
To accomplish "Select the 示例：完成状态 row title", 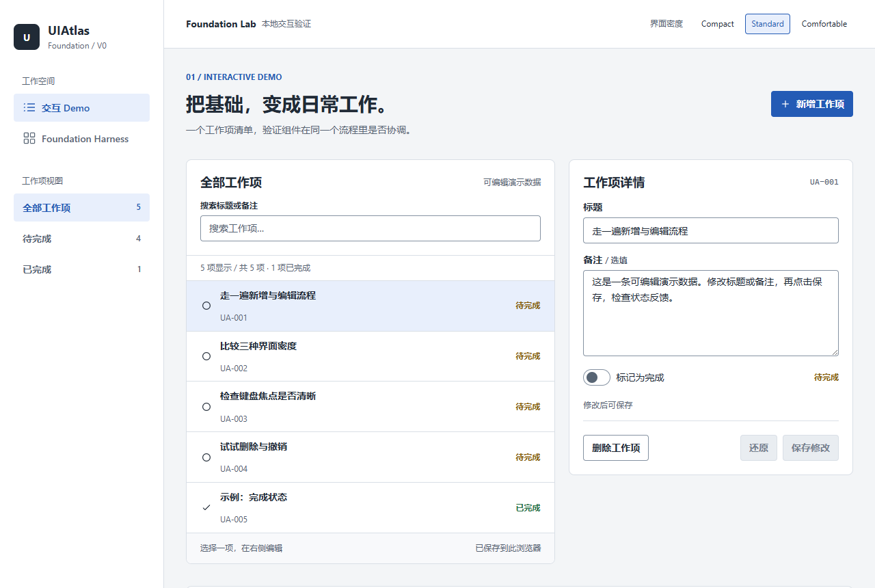I will click(254, 497).
